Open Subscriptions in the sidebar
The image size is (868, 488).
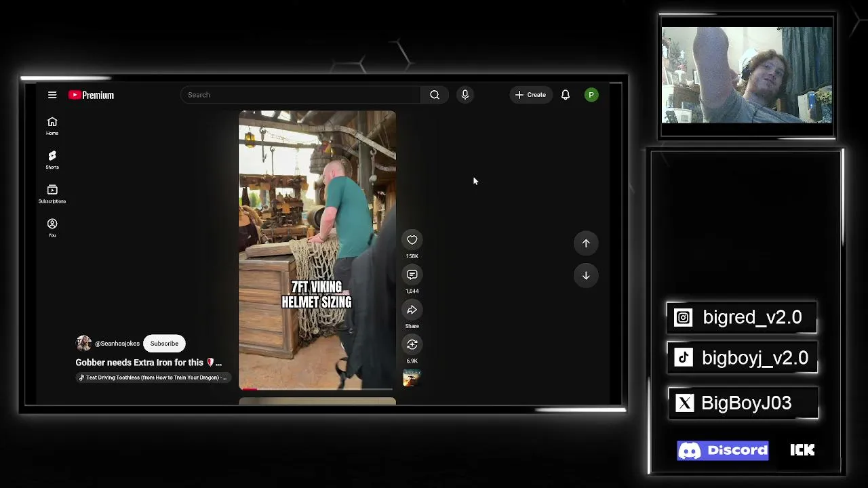[52, 194]
